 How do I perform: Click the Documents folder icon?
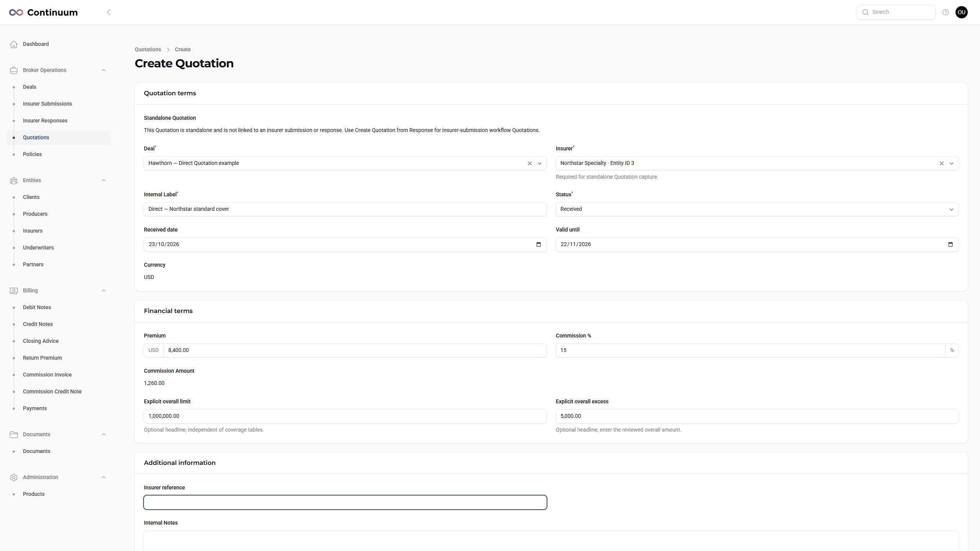tap(14, 434)
